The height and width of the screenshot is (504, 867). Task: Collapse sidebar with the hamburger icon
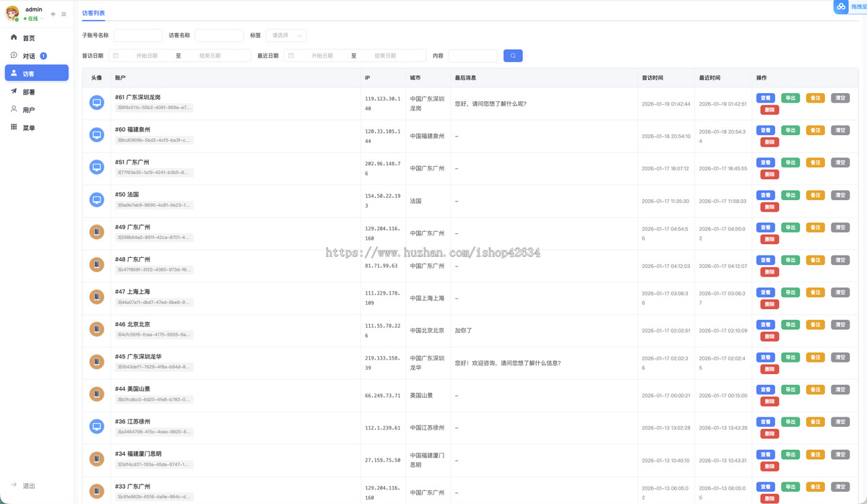[64, 14]
